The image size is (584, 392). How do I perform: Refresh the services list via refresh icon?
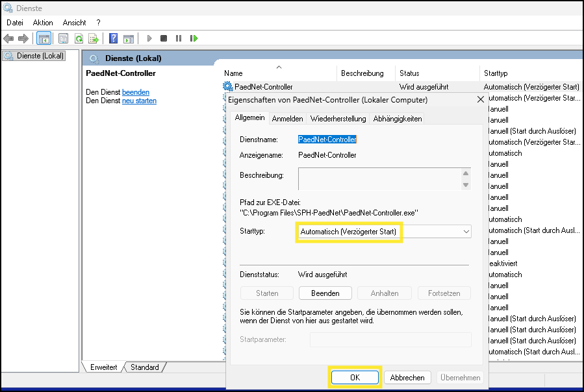click(78, 38)
